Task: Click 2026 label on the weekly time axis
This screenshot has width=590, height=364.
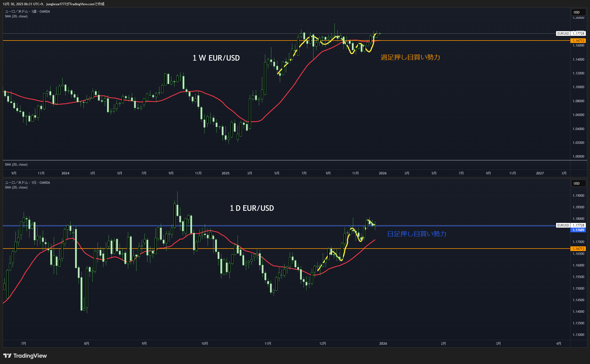Action: click(x=383, y=173)
